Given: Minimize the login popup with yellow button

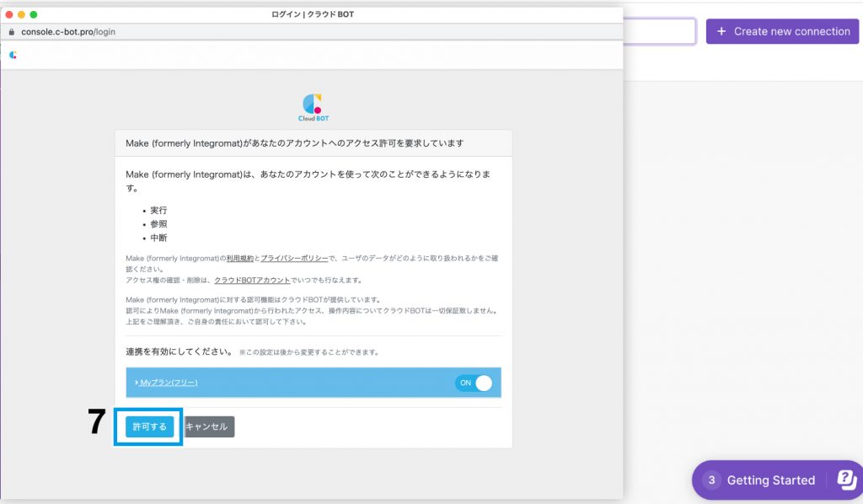Looking at the screenshot, I should [x=21, y=14].
